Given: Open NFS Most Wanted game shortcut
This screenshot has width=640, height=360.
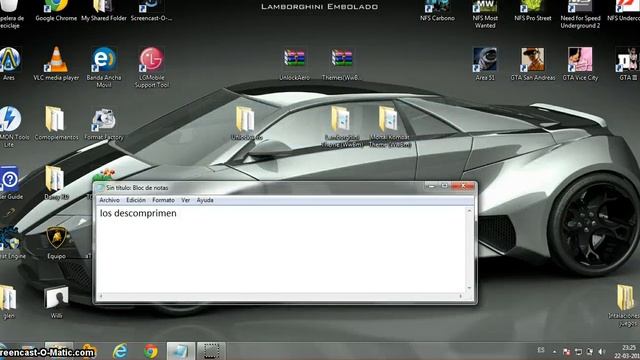Looking at the screenshot, I should click(485, 14).
